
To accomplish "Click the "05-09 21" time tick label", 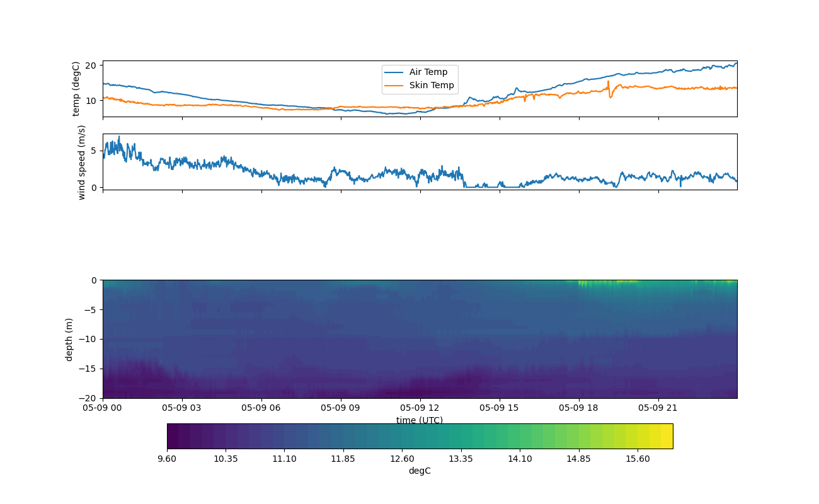I will click(658, 408).
